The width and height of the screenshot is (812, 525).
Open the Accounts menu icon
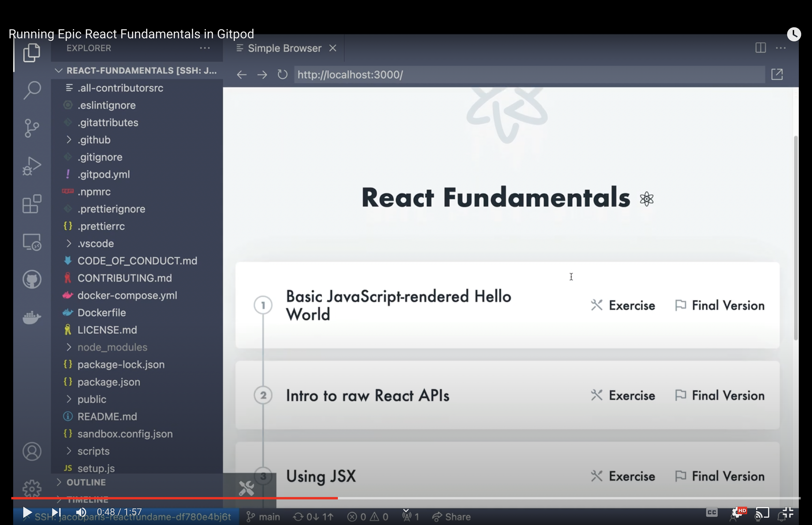coord(32,451)
